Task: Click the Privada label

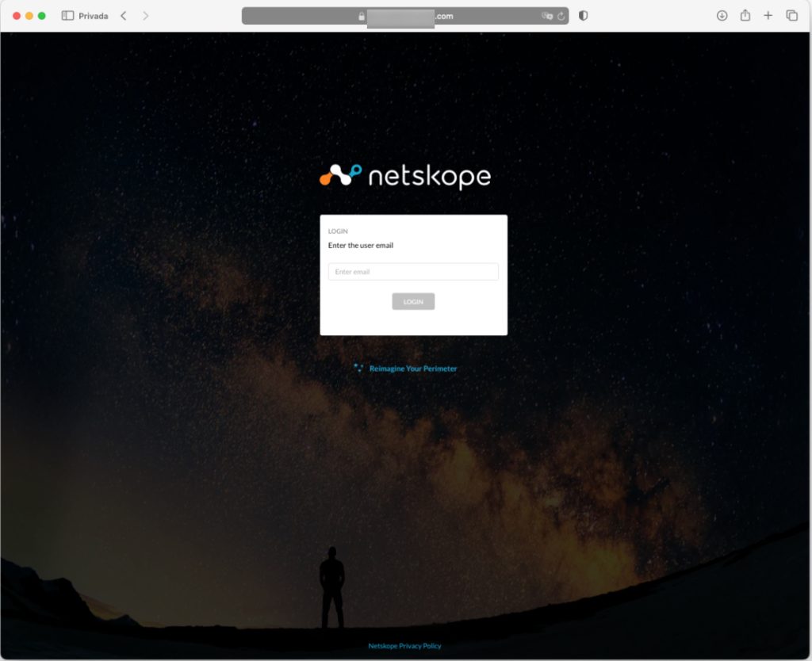Action: pos(94,16)
